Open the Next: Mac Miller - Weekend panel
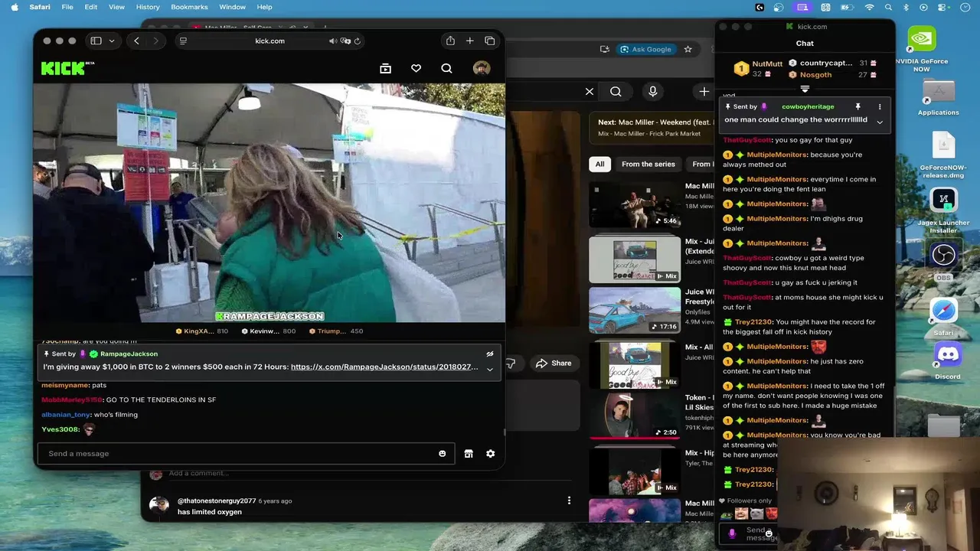980x551 pixels. coord(652,127)
